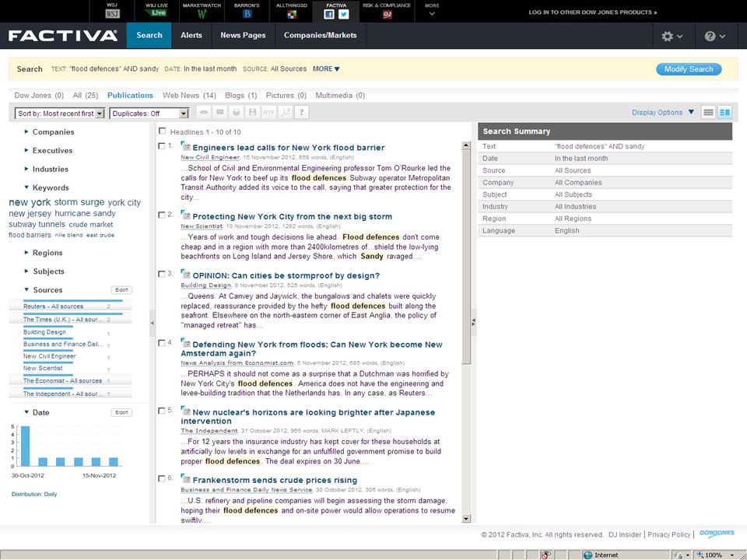Open the WSJ Live icon

point(156,13)
